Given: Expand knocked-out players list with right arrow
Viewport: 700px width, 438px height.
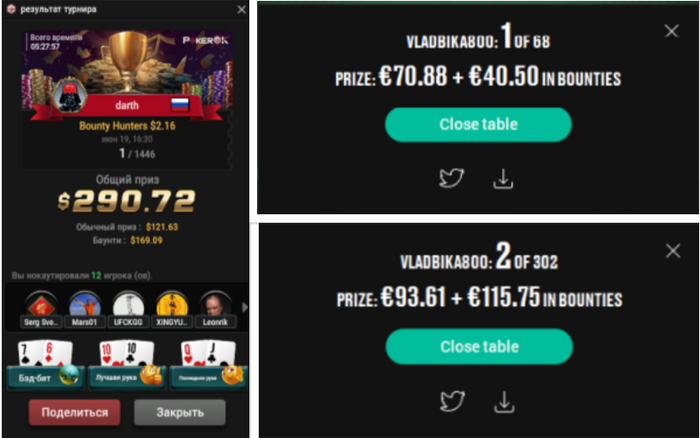Looking at the screenshot, I should click(244, 307).
